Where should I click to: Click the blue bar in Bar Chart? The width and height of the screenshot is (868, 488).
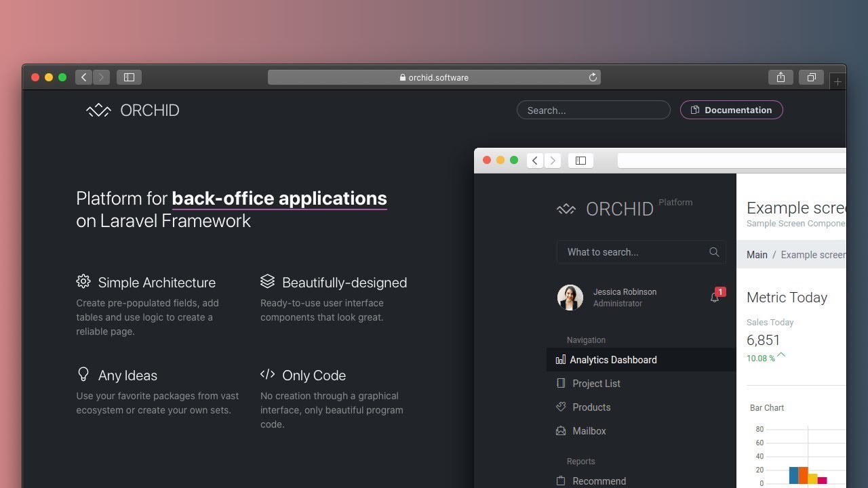793,475
